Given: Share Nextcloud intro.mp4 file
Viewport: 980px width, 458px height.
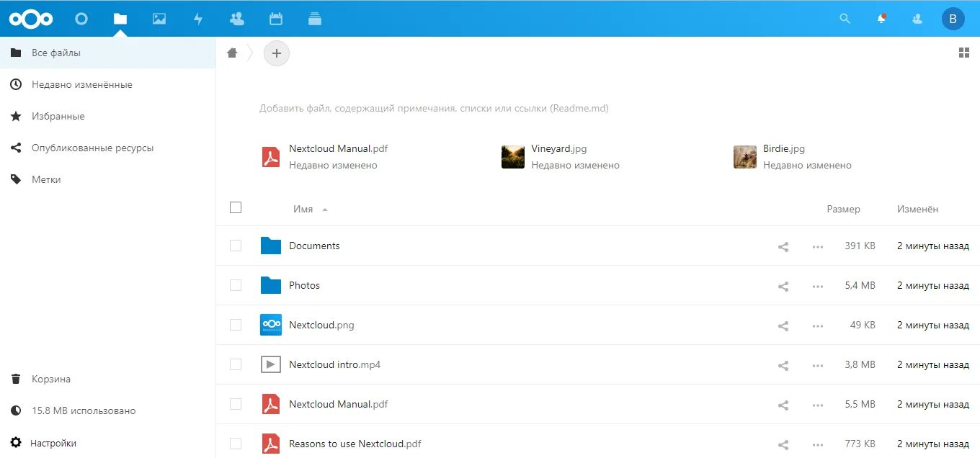Looking at the screenshot, I should tap(783, 365).
